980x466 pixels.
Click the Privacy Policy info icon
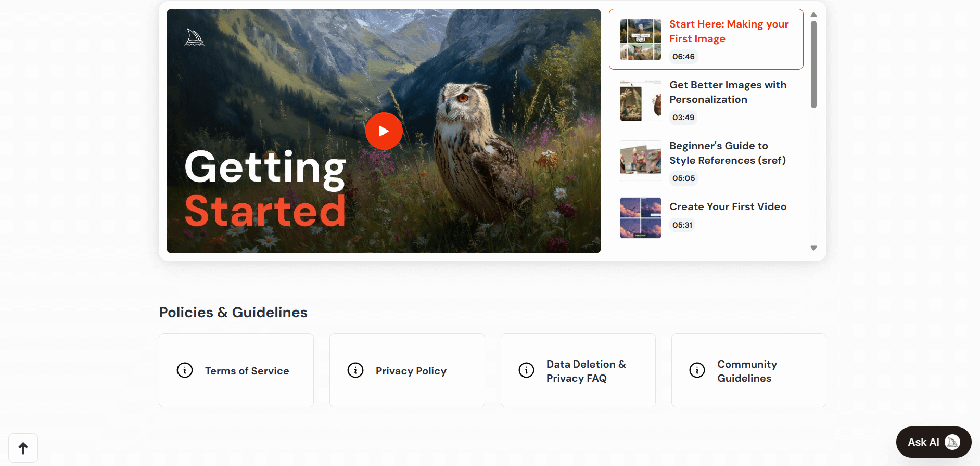[355, 370]
